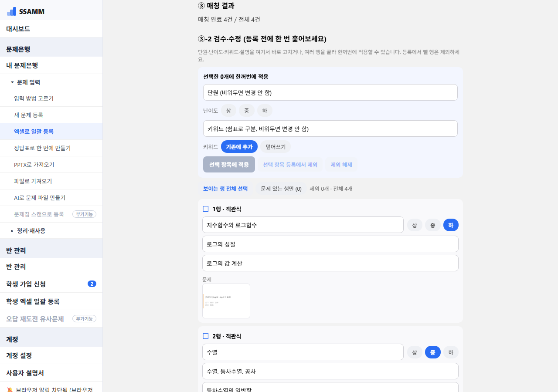The height and width of the screenshot is (392, 558).
Task: Set bulk 난이도 to 중
Action: [246, 111]
